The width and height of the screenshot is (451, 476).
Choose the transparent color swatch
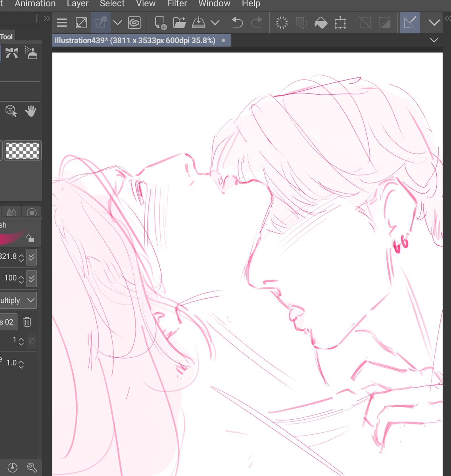tap(23, 151)
